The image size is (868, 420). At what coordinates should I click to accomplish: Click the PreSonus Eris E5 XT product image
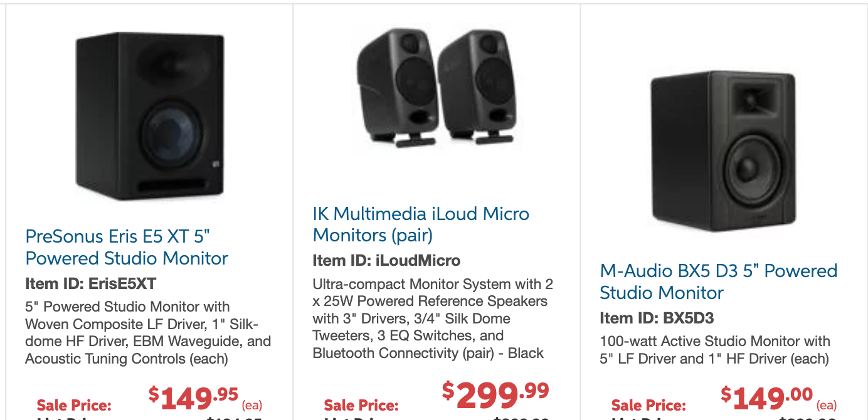[x=150, y=117]
